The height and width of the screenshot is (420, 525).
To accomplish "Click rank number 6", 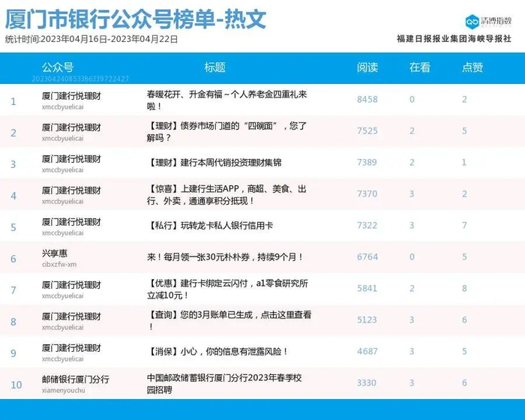I will [13, 259].
